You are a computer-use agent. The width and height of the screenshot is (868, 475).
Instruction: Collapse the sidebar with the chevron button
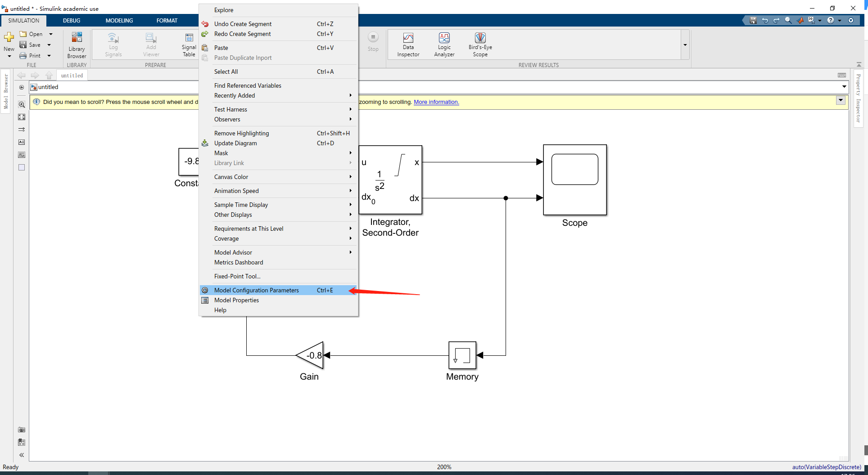[21, 455]
